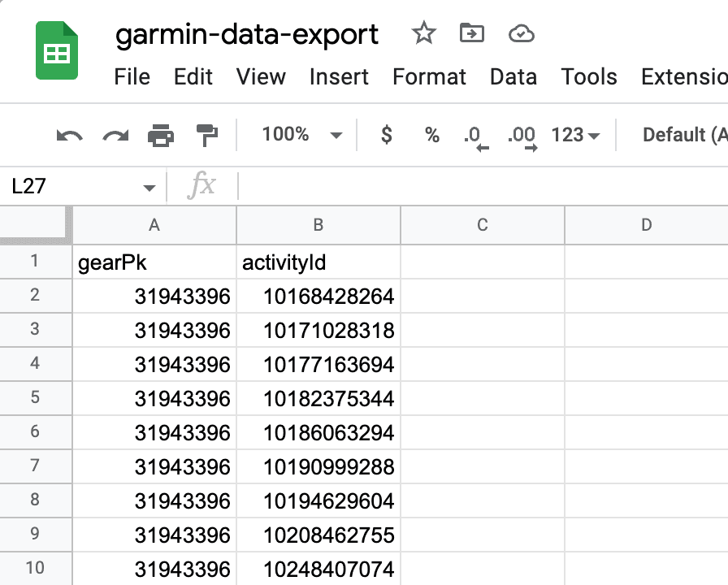The height and width of the screenshot is (585, 728).
Task: Open the 100% zoom dropdown
Action: click(x=301, y=135)
